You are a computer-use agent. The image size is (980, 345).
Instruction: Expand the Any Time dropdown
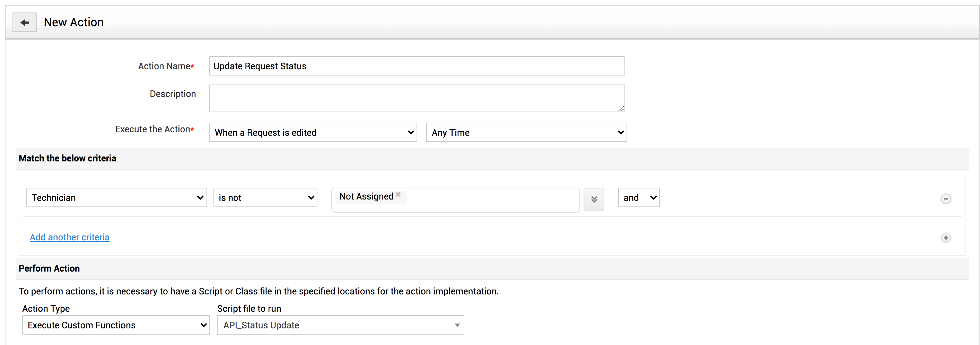(526, 132)
